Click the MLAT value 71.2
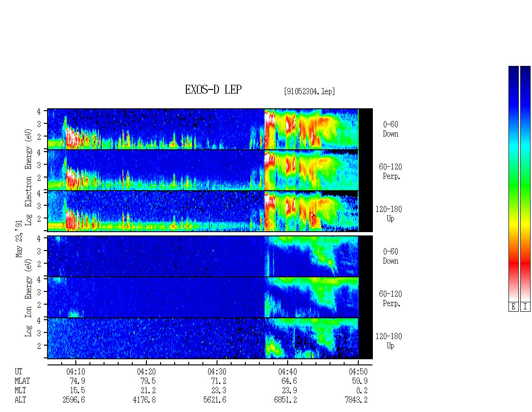Viewport: 532px width, 412px height. point(218,381)
